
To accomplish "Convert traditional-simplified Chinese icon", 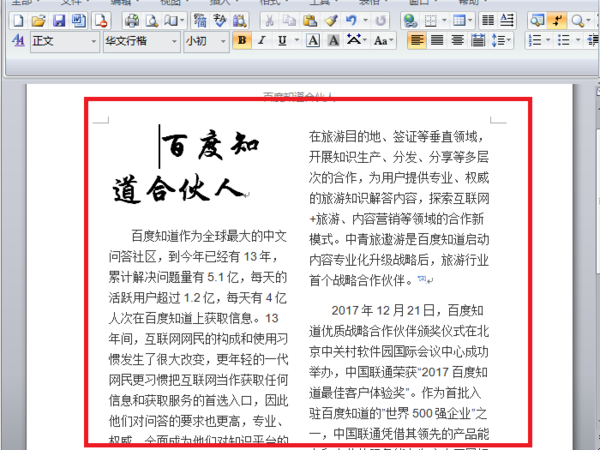I will pos(200,20).
